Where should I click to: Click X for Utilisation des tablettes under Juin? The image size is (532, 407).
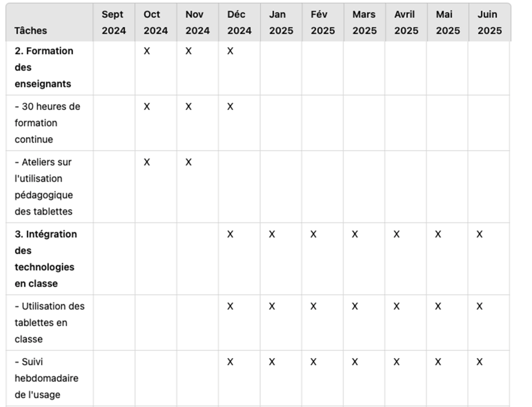pyautogui.click(x=480, y=306)
